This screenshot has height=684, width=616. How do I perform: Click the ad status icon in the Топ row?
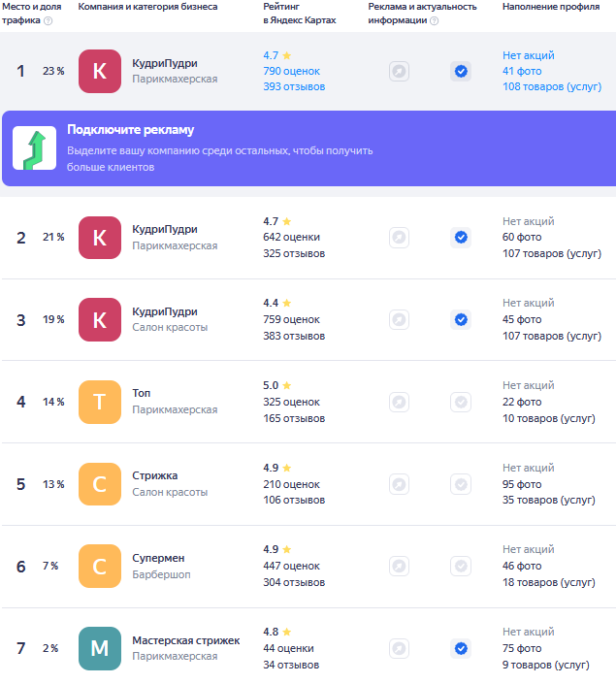tap(399, 402)
